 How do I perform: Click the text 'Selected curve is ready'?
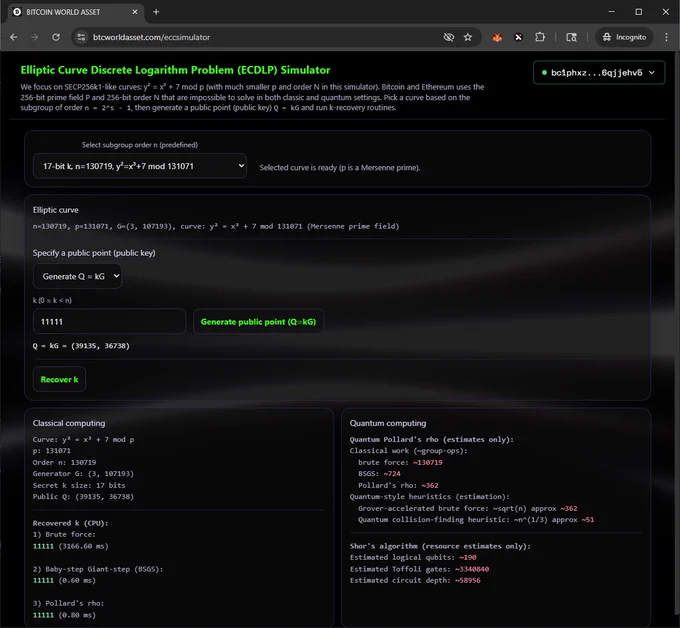click(x=298, y=167)
